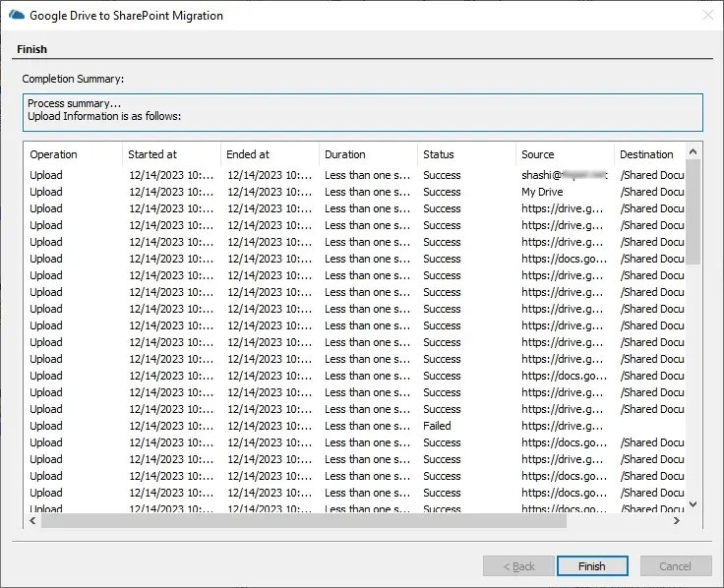Click the cloud application icon in title bar
Image resolution: width=724 pixels, height=588 pixels.
17,15
